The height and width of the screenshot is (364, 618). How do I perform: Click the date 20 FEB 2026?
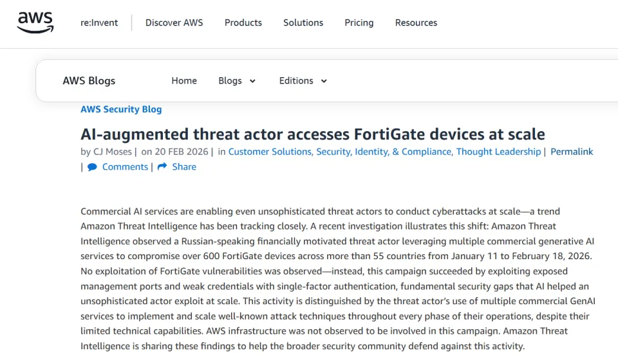pyautogui.click(x=182, y=152)
